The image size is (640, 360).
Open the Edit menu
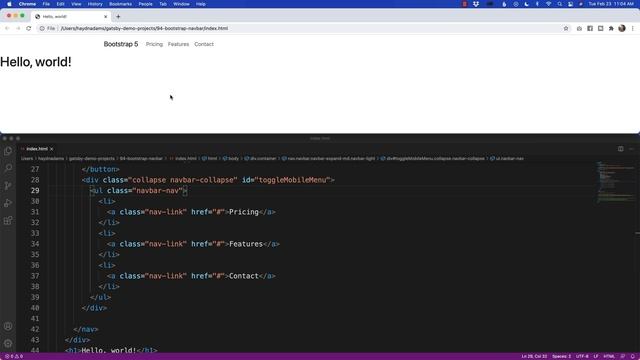[x=60, y=4]
